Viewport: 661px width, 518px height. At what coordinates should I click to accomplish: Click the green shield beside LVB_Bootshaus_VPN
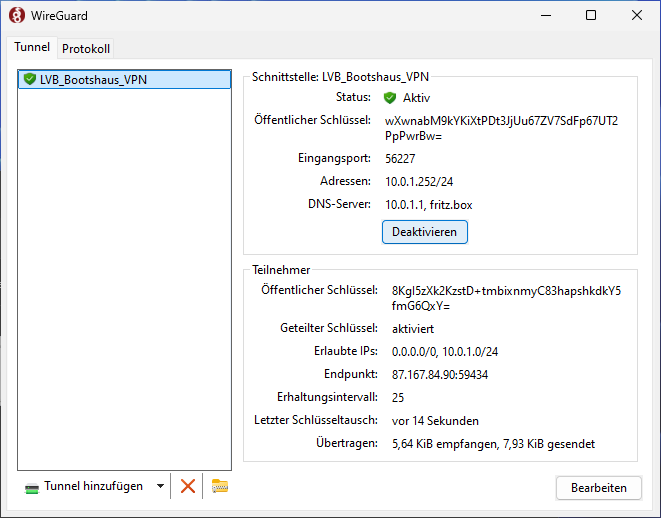[x=30, y=79]
